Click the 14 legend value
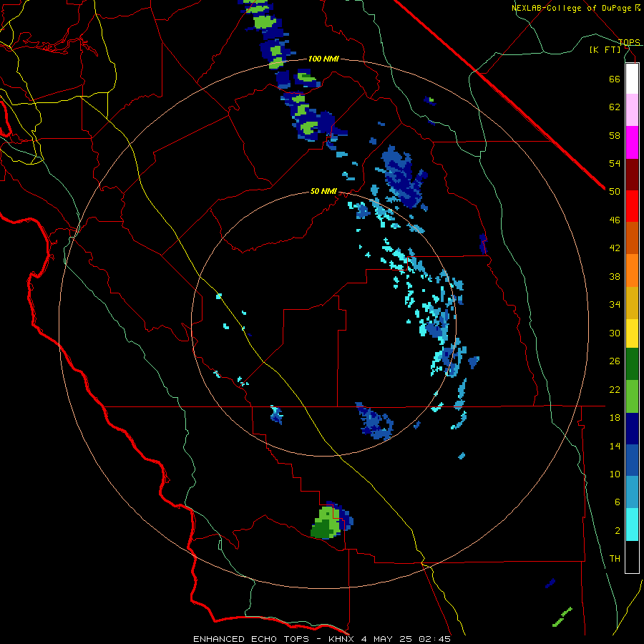 pyautogui.click(x=615, y=446)
